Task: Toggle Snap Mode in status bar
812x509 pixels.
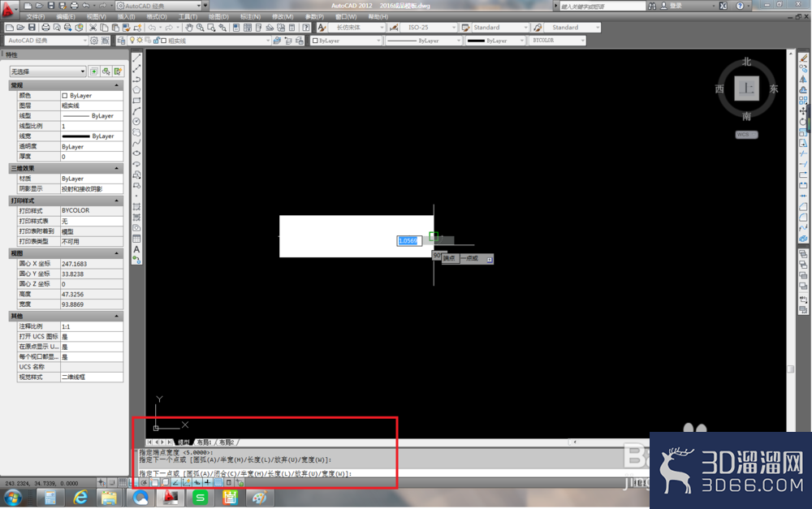Action: coord(112,482)
